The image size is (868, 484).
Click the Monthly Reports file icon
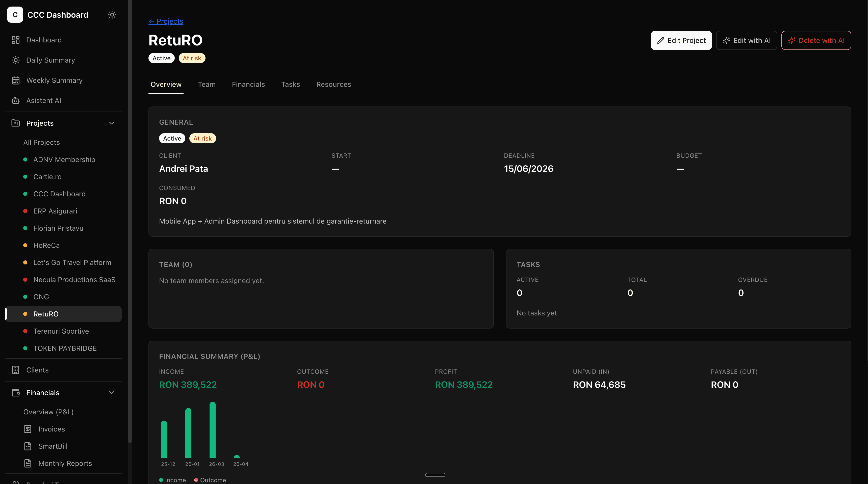coord(28,463)
